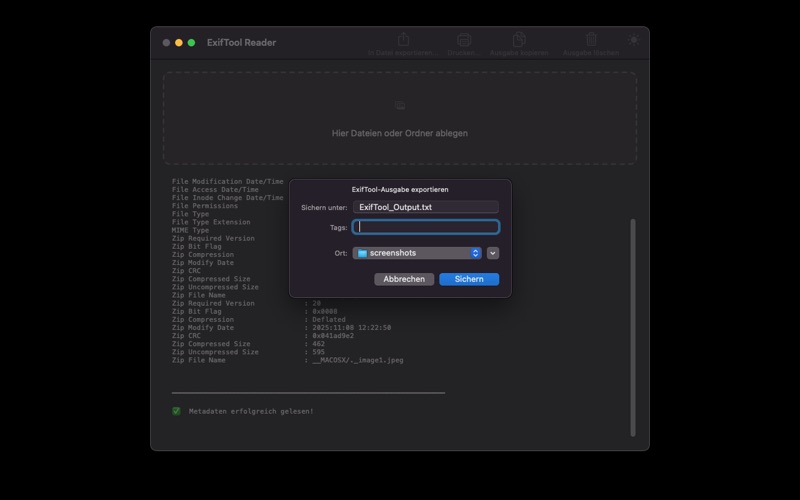
Task: Click the Ausgabe kopieren copy icon
Action: pos(519,39)
